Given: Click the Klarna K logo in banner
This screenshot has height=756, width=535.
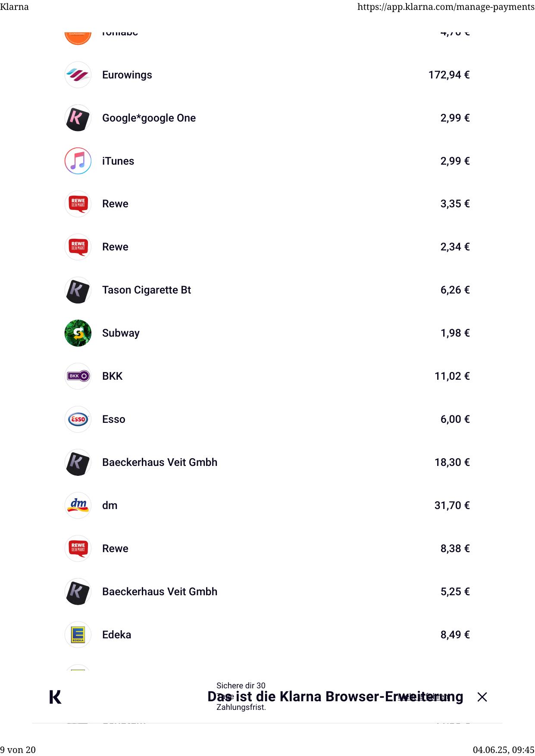Looking at the screenshot, I should pyautogui.click(x=55, y=697).
